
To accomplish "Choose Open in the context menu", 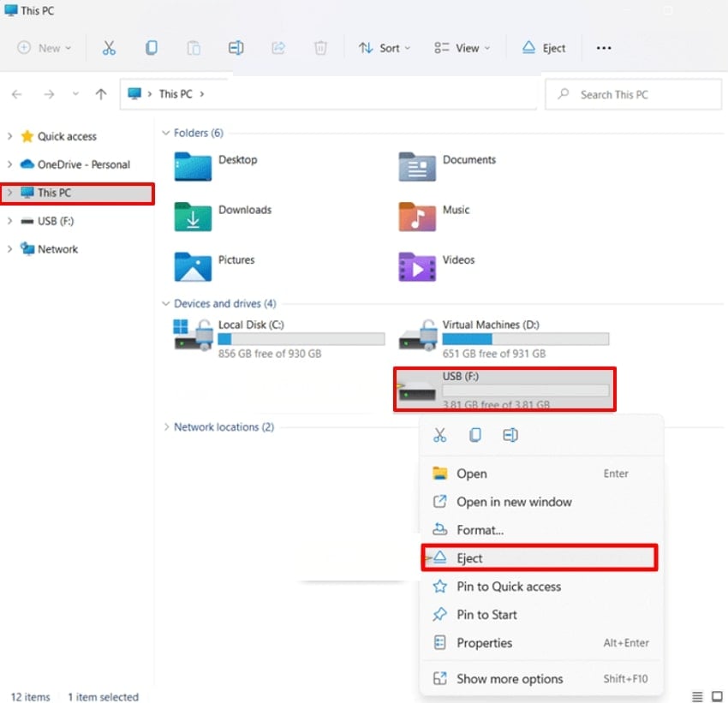I will pyautogui.click(x=540, y=474).
